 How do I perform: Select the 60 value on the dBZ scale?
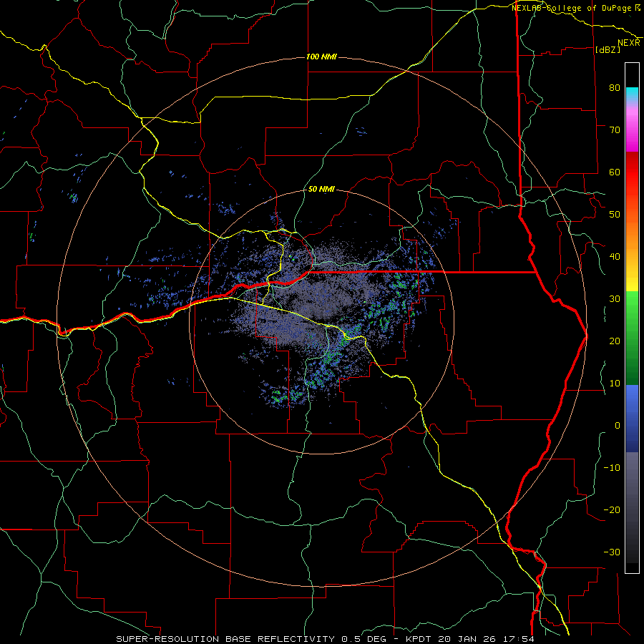point(615,172)
